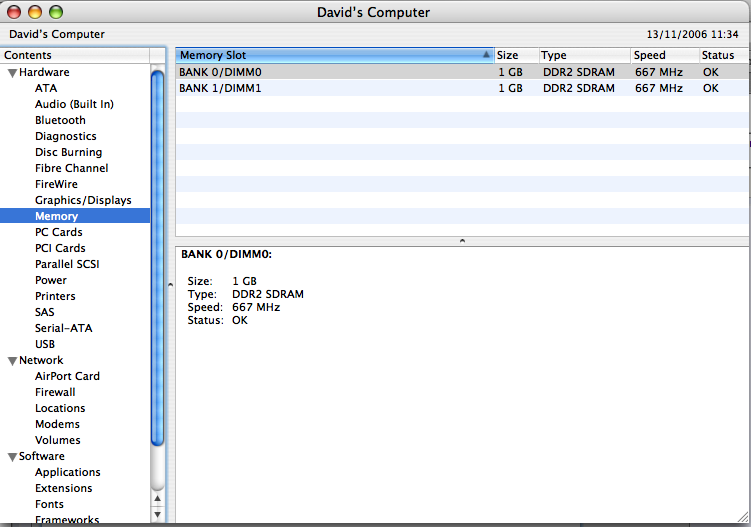The image size is (751, 527).
Task: Zoom window with green button
Action: pyautogui.click(x=56, y=12)
